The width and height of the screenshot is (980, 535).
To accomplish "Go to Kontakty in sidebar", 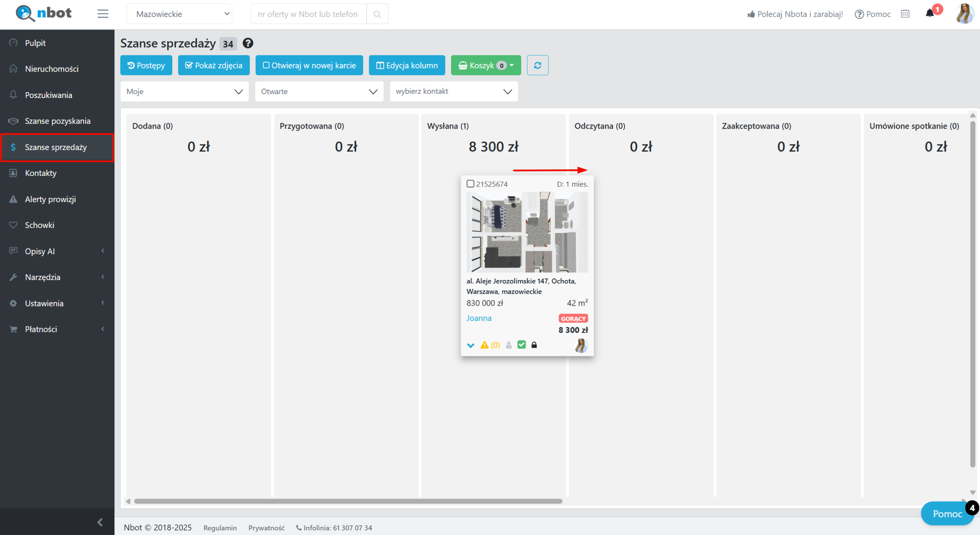I will tap(41, 173).
